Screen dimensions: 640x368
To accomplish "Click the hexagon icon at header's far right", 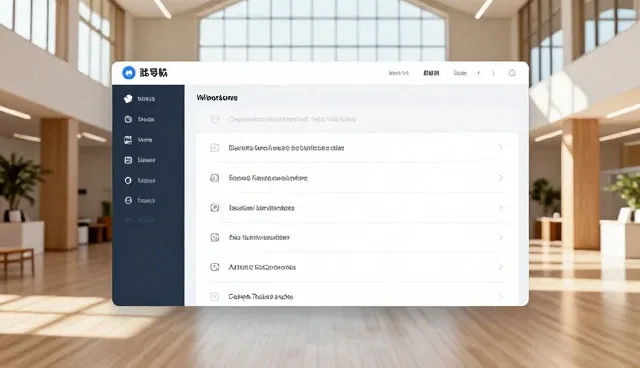I will (512, 73).
